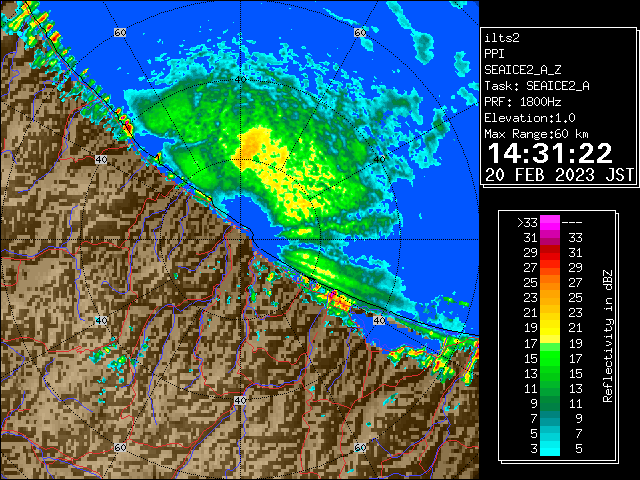Click the '40' label west-southwest of center

pyautogui.click(x=101, y=320)
